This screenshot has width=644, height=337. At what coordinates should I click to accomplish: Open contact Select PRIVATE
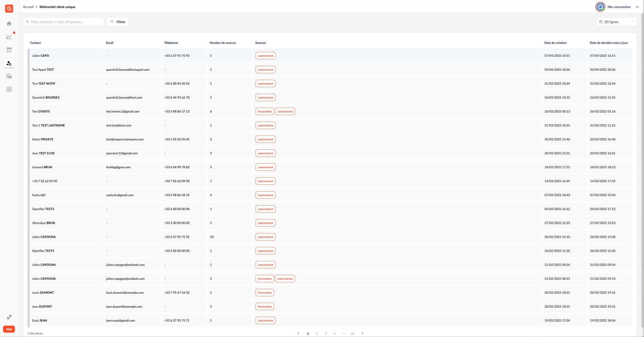click(43, 139)
